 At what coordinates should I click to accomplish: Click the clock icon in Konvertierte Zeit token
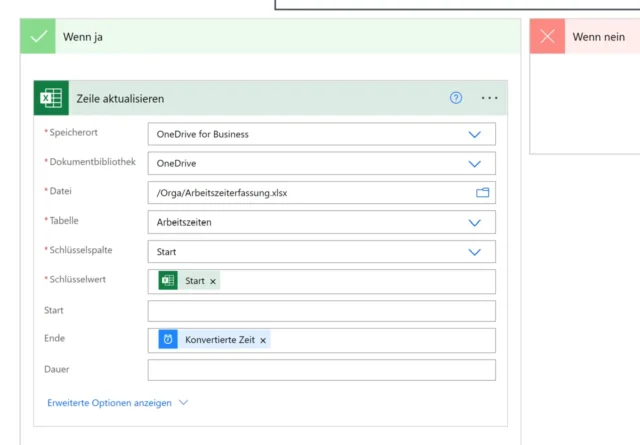[168, 340]
